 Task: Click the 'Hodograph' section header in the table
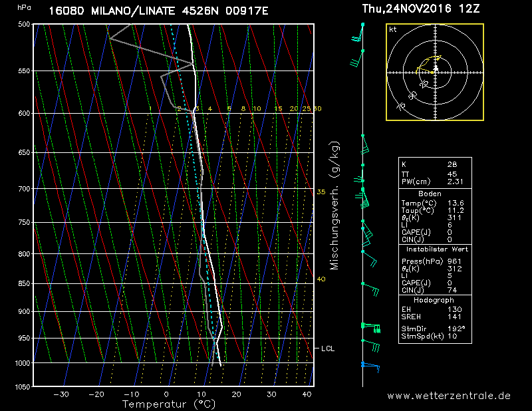[x=435, y=300]
